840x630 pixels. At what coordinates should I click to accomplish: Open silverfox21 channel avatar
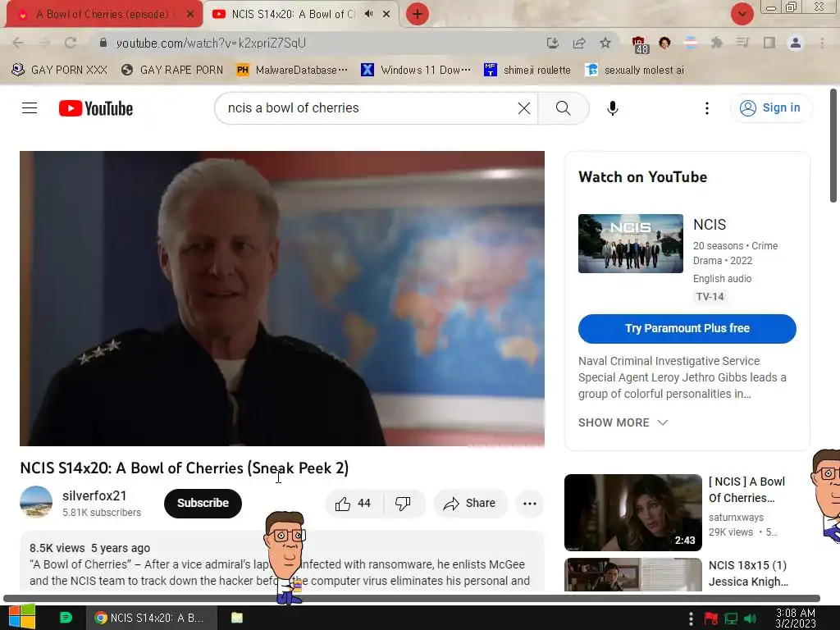36,502
